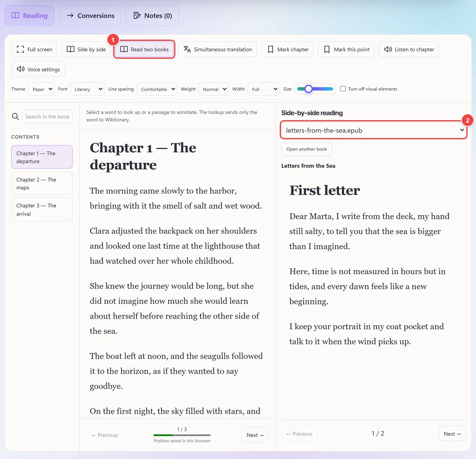Click the Size slider handle
The width and height of the screenshot is (476, 459).
click(308, 89)
